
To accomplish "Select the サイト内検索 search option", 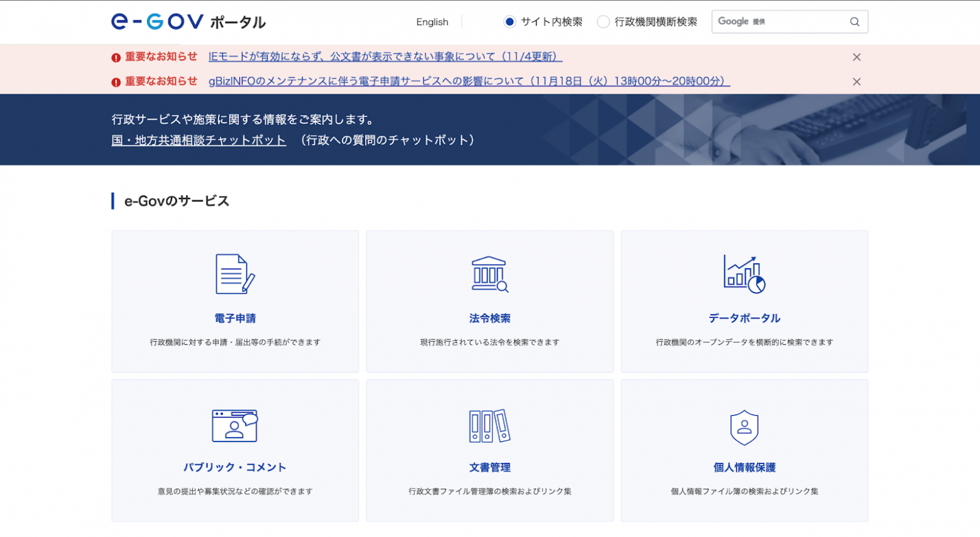I will coord(508,21).
